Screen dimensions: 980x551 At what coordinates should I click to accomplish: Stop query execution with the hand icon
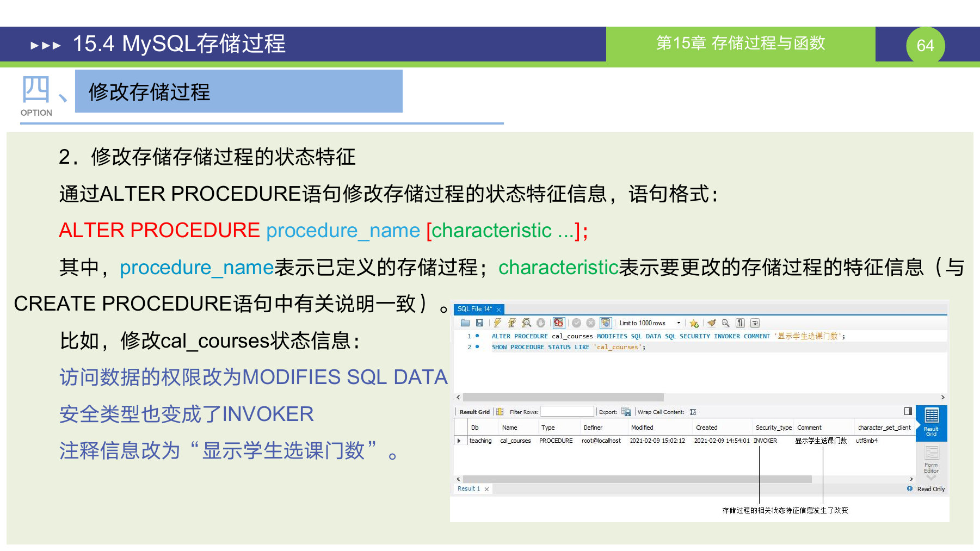point(540,323)
